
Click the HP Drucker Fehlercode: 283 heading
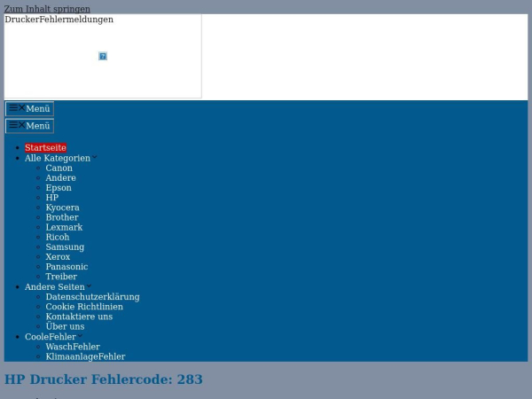pos(104,379)
